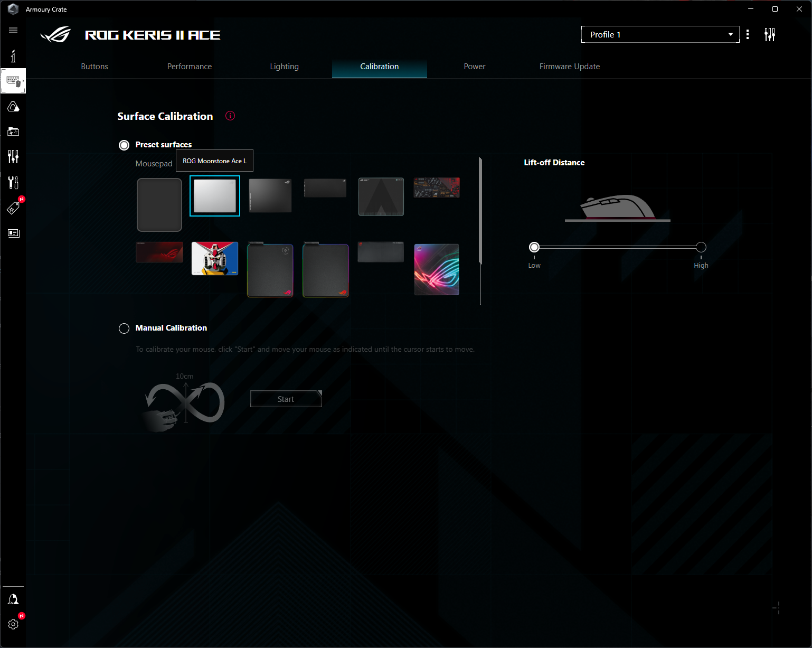Viewport: 812px width, 648px height.
Task: Open the Firmware Update tab
Action: pyautogui.click(x=570, y=67)
